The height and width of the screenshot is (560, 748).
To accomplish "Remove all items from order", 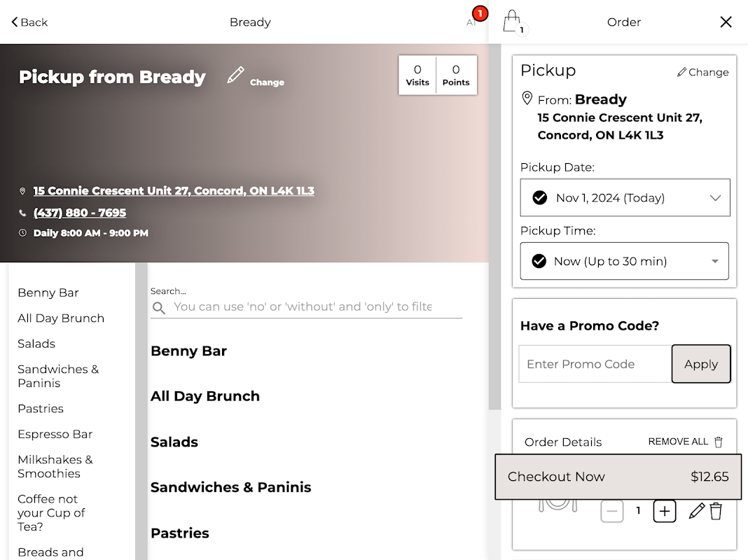I will pyautogui.click(x=685, y=442).
